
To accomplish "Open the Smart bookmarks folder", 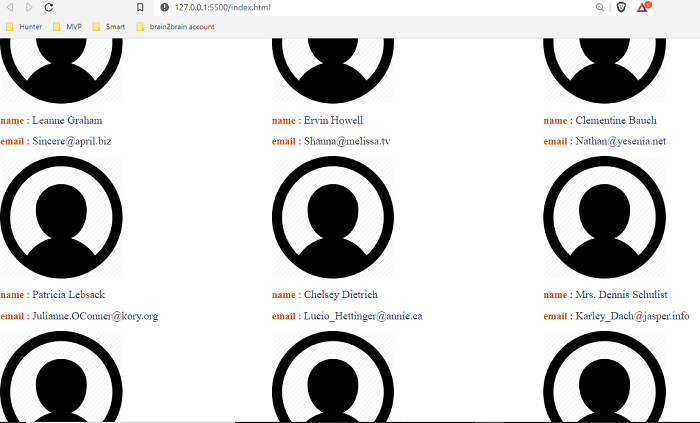I will (109, 27).
